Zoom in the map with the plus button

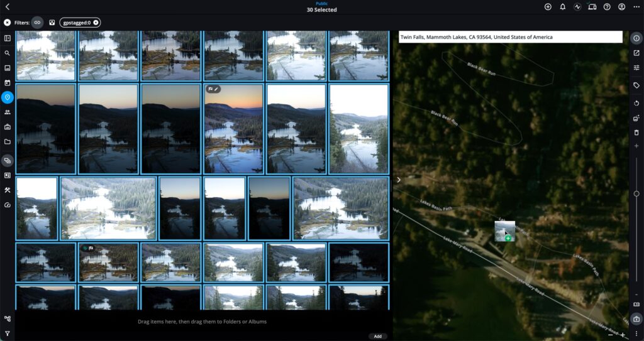point(623,335)
